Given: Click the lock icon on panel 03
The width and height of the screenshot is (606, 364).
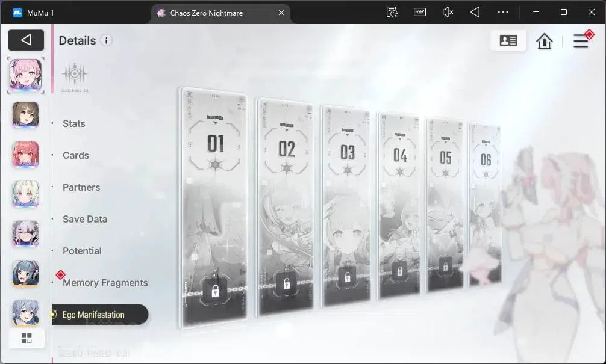Looking at the screenshot, I should 347,276.
